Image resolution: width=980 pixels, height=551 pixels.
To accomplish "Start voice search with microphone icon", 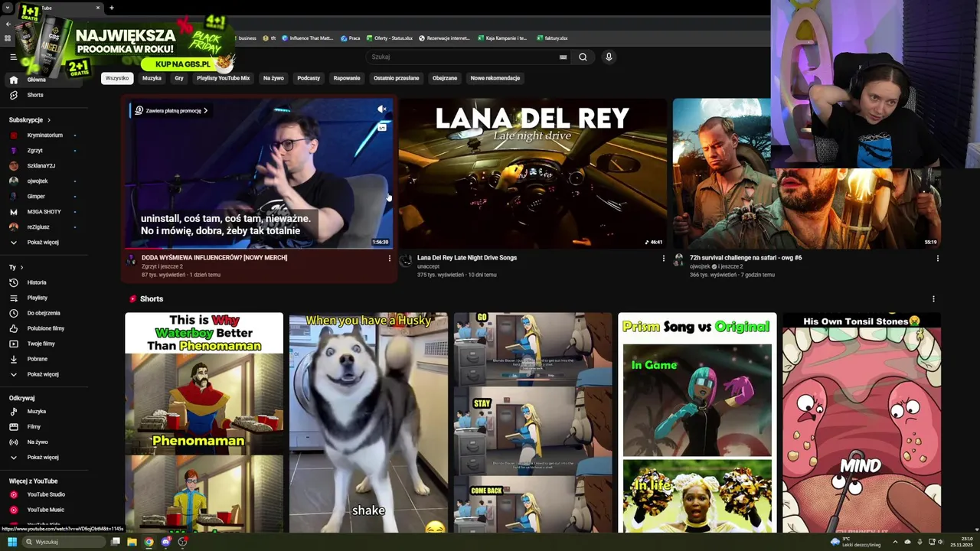I will pos(609,57).
